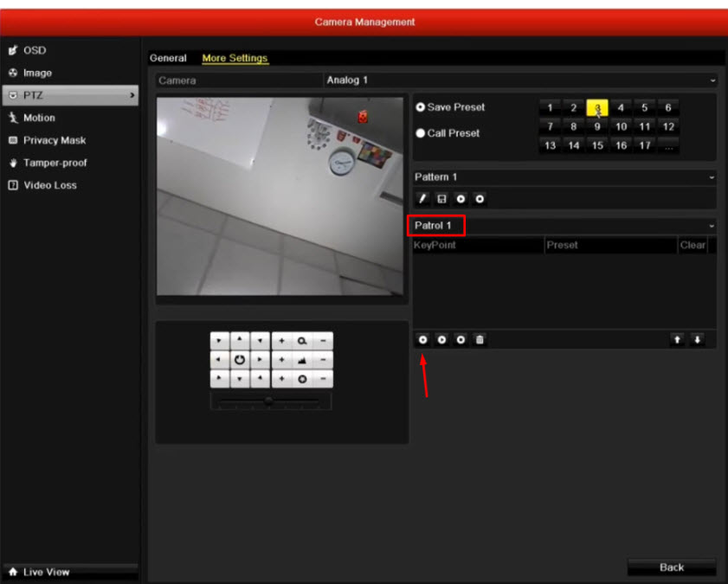Select the Call Preset radio button
Screen dimensions: 728x584
[x=421, y=133]
